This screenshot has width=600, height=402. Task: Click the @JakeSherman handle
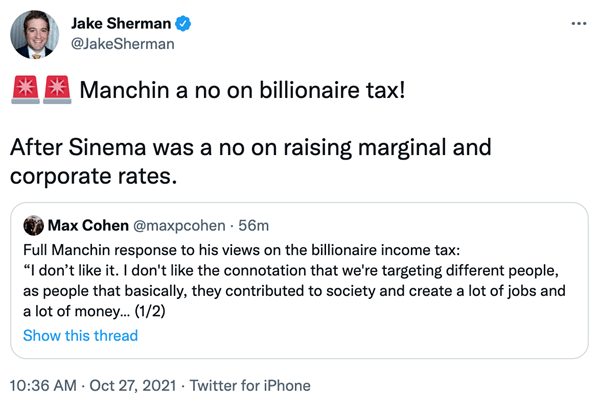[x=123, y=43]
